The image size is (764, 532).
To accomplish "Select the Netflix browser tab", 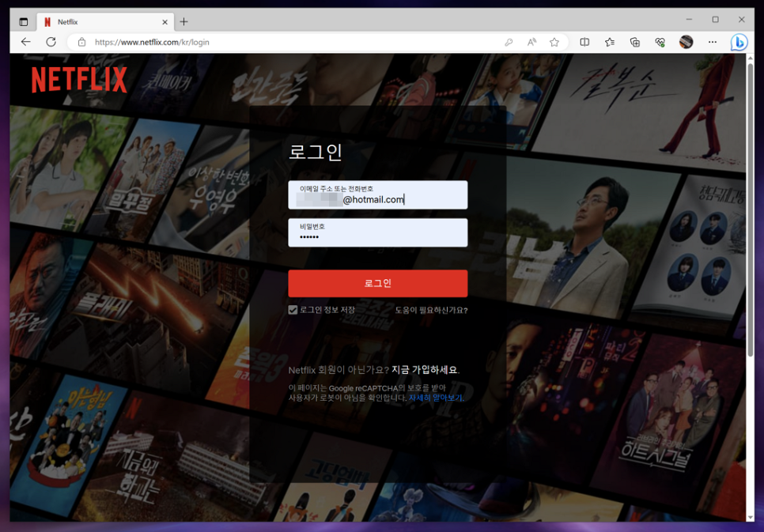I will pos(105,22).
